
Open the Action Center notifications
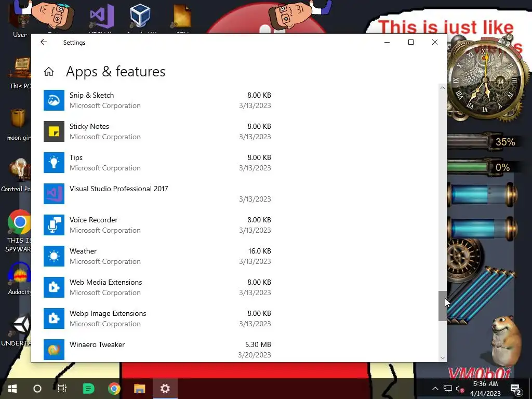click(516, 389)
